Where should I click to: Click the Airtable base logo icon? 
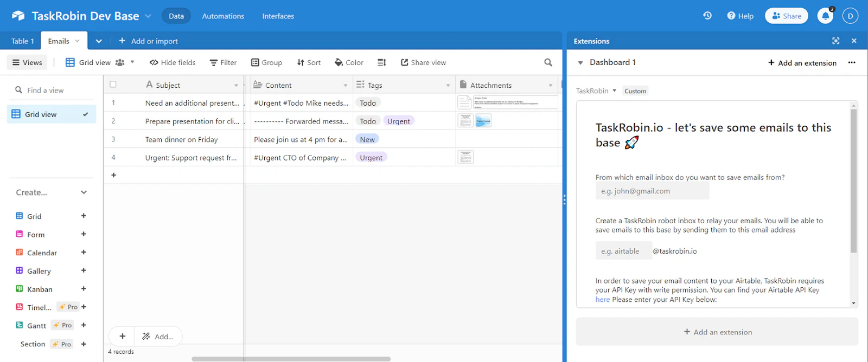pyautogui.click(x=18, y=16)
